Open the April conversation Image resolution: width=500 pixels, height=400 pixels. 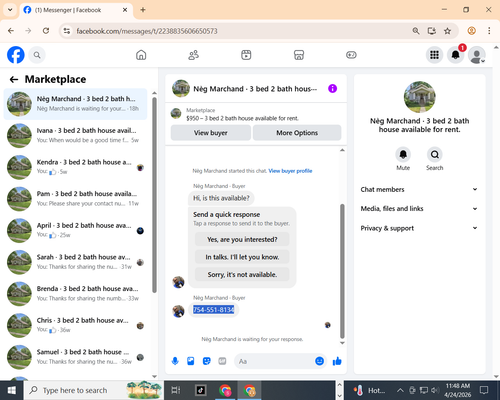pos(75,230)
